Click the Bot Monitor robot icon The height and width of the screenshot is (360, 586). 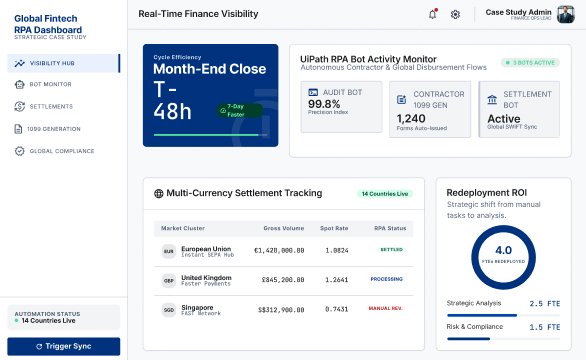19,84
